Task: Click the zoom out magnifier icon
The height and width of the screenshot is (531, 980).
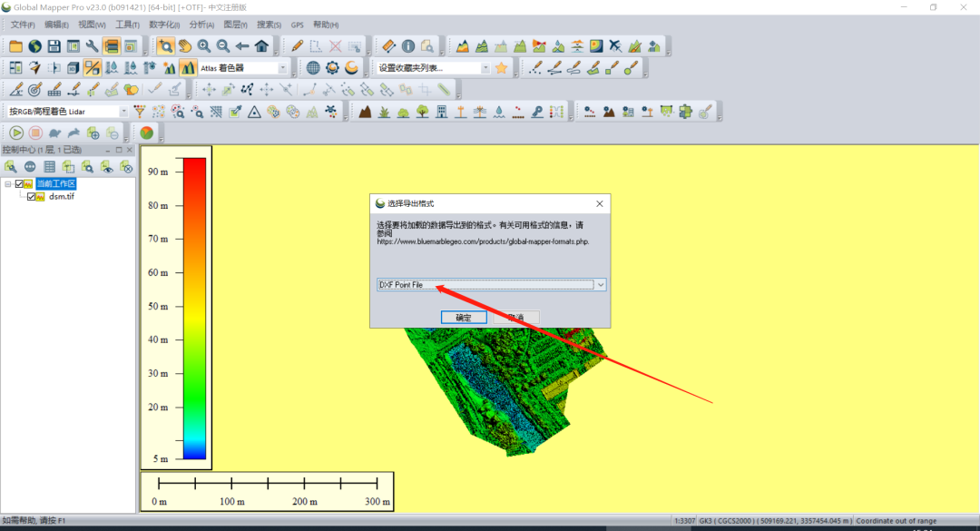Action: pos(222,46)
